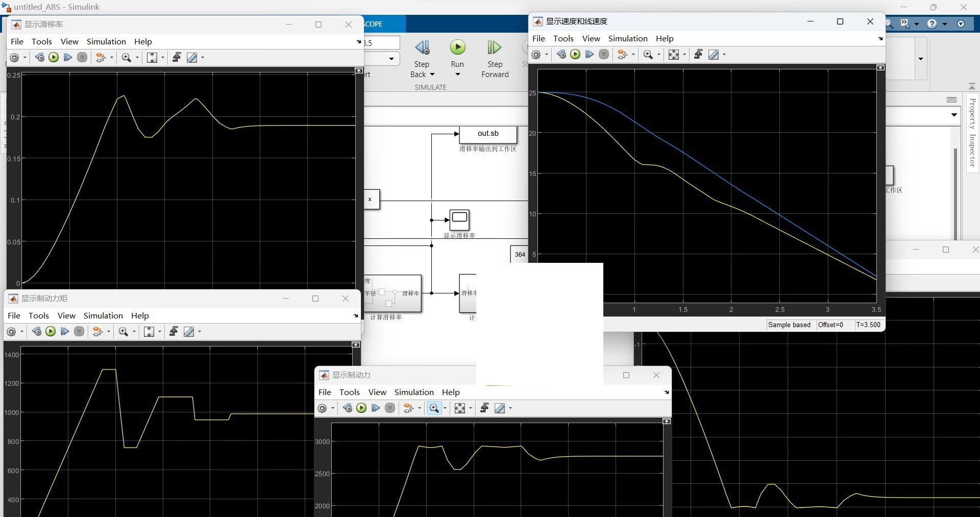This screenshot has height=517, width=980.
Task: Click Triggers icon in 显示制动力 scope
Action: (x=484, y=408)
